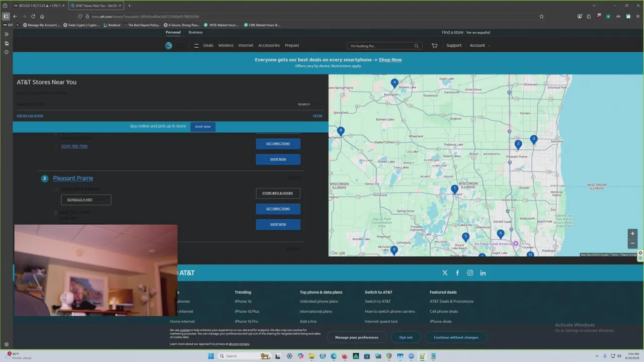This screenshot has width=644, height=362.
Task: Click the Instagram icon in the footer
Action: tap(470, 273)
